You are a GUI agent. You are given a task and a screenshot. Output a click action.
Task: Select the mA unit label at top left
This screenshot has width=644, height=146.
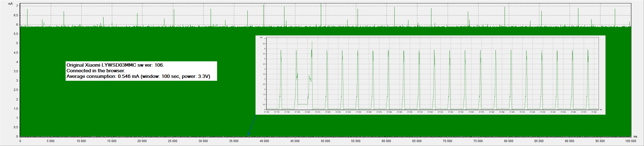click(10, 4)
